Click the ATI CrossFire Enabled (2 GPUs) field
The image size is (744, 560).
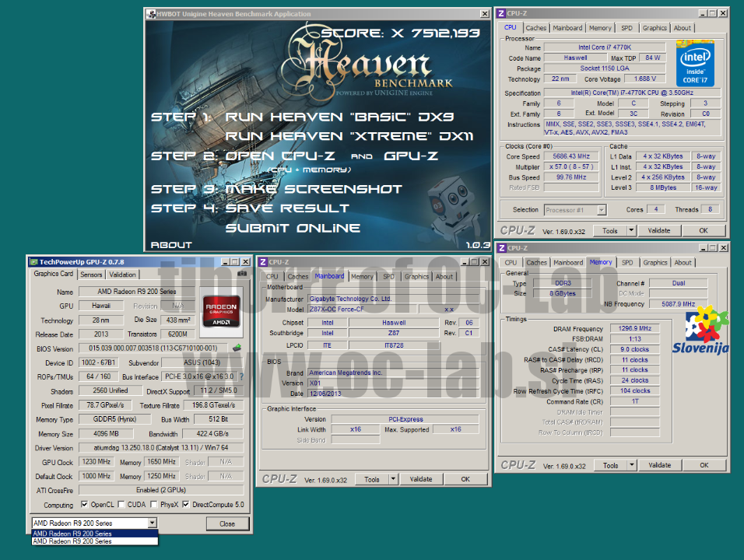pos(161,490)
